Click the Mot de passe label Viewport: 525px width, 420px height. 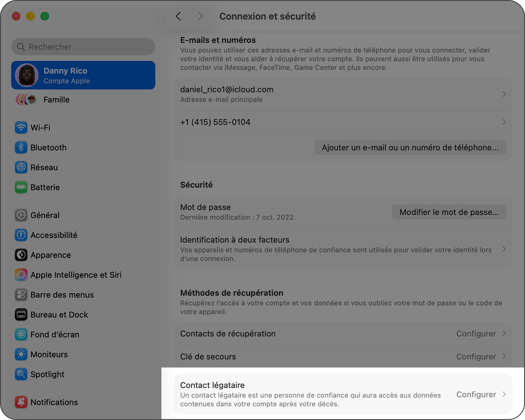pyautogui.click(x=205, y=207)
